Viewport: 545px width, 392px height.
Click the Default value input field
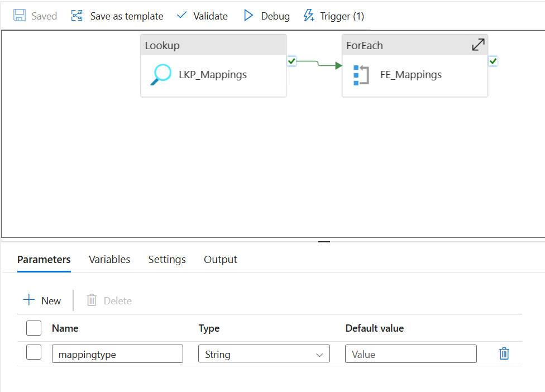tap(410, 353)
